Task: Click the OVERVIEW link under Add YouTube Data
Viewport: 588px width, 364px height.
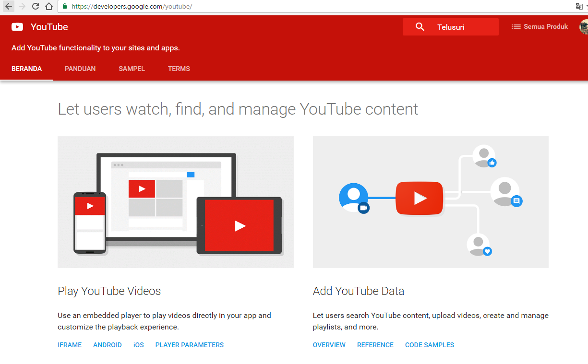Action: [329, 345]
